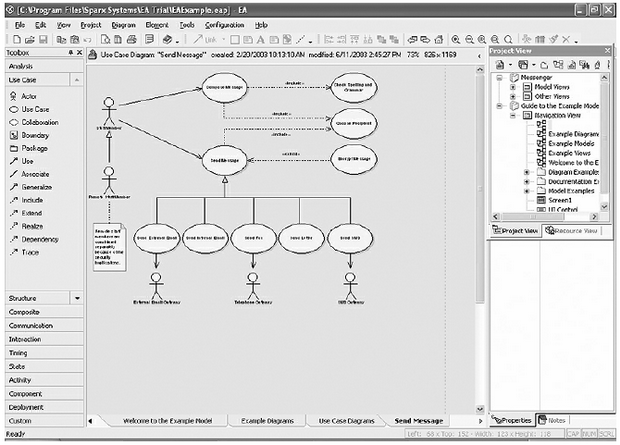Open the Deployment toolbox category
This screenshot has width=620, height=445.
(x=28, y=407)
